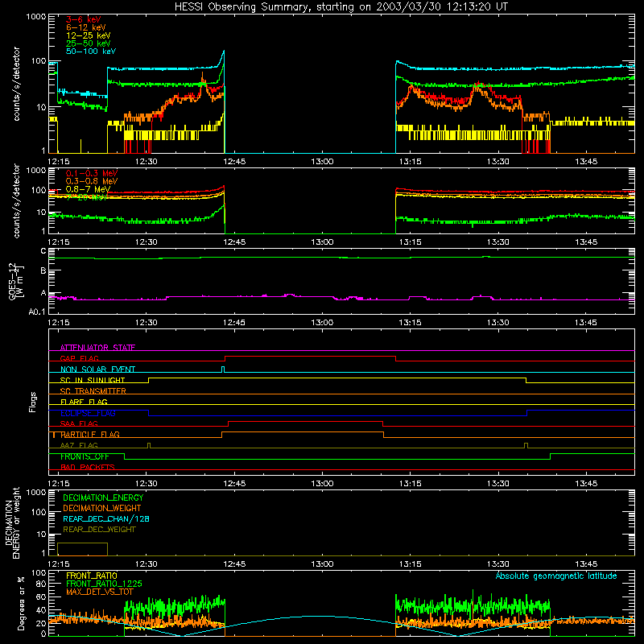The width and height of the screenshot is (644, 644).
Task: Click the 'Flags' vertical axis label
Action: 33,402
